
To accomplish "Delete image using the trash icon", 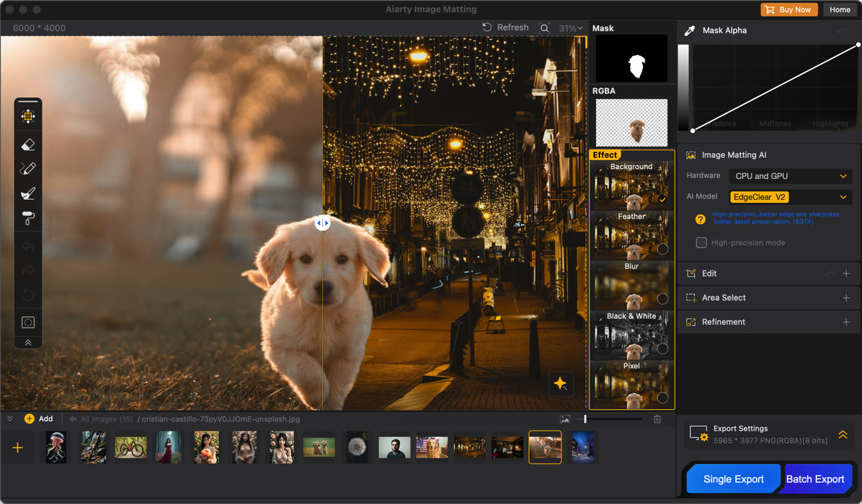I will (x=657, y=419).
